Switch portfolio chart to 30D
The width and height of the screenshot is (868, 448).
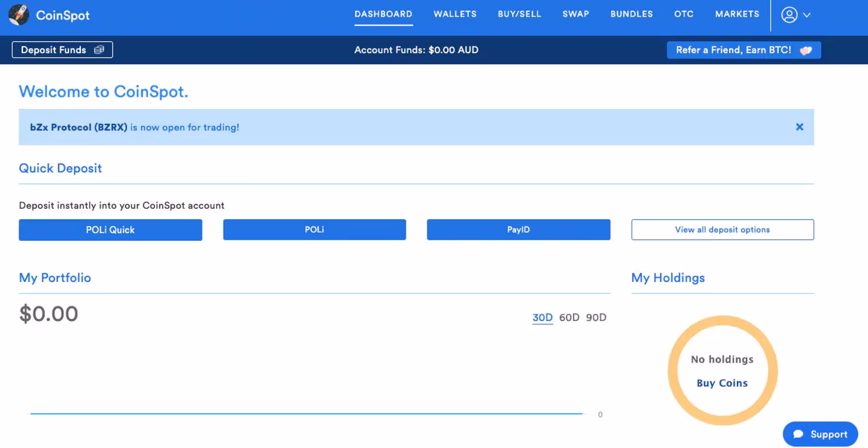point(542,318)
